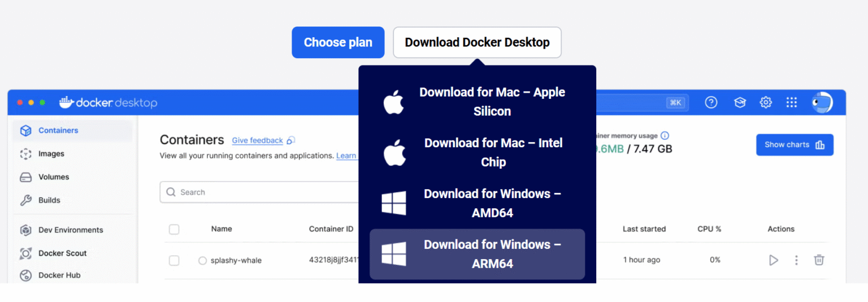
Task: Click the Dev Environments icon
Action: pyautogui.click(x=25, y=230)
